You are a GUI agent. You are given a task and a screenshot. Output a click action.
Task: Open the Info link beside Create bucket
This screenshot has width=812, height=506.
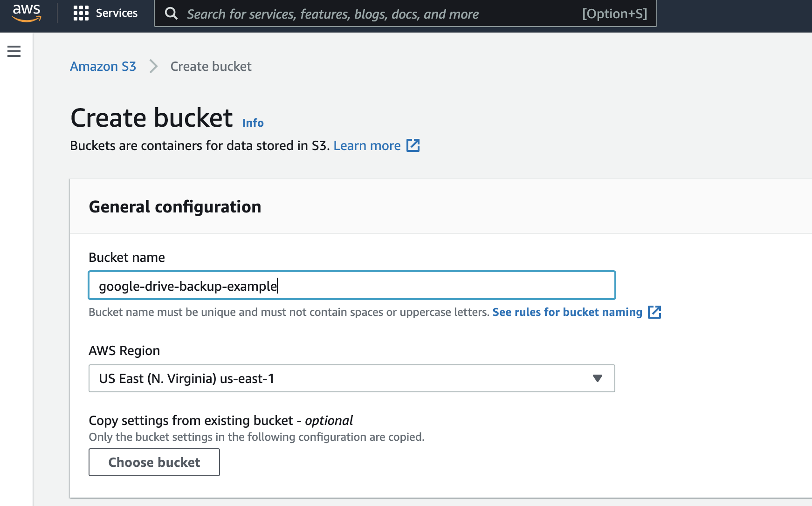[253, 123]
